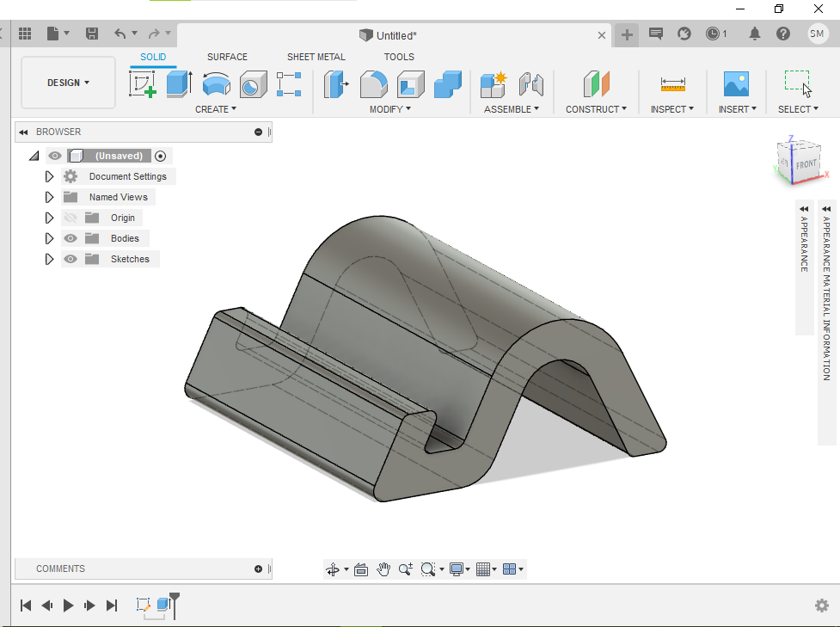
Task: Select the Fillet tool icon
Action: point(372,84)
